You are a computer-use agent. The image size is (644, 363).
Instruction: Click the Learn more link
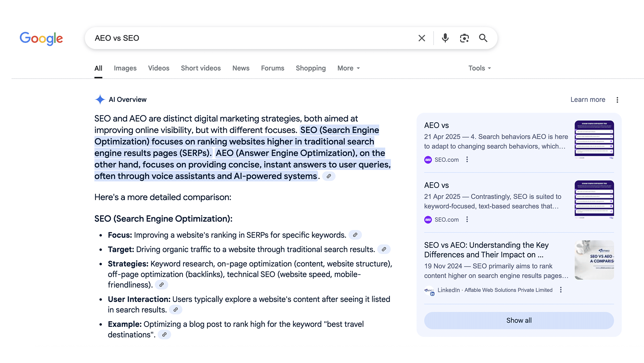point(588,100)
